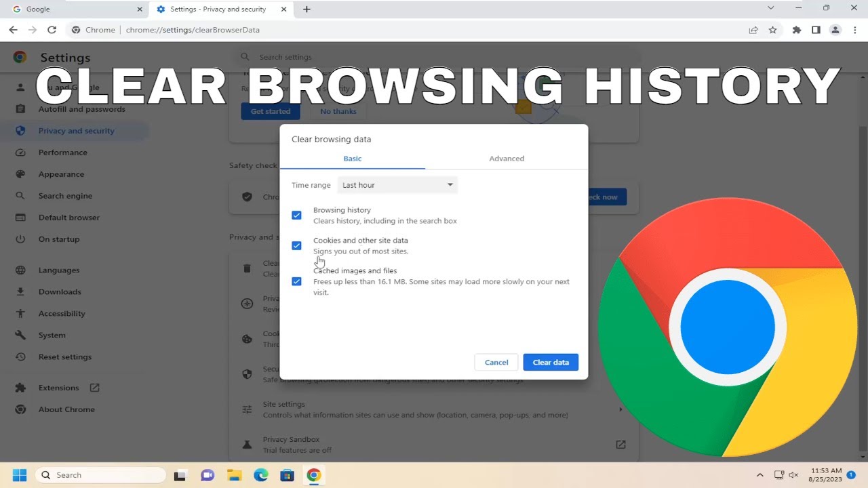Open the Chrome profile avatar icon

pos(835,30)
